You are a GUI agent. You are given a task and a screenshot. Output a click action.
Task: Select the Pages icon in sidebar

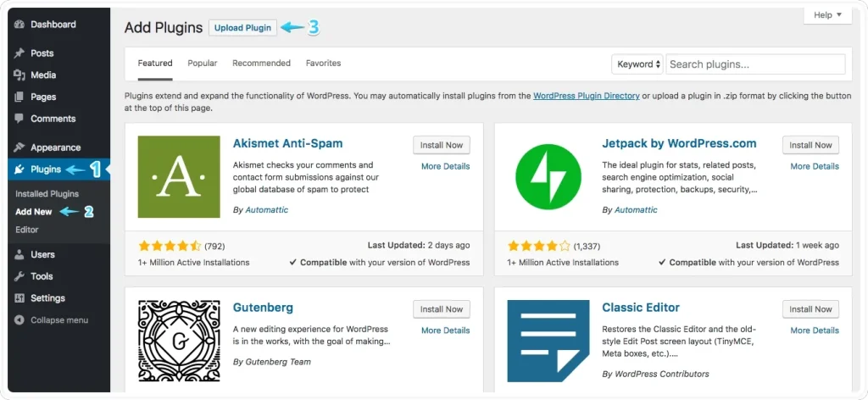pyautogui.click(x=20, y=97)
